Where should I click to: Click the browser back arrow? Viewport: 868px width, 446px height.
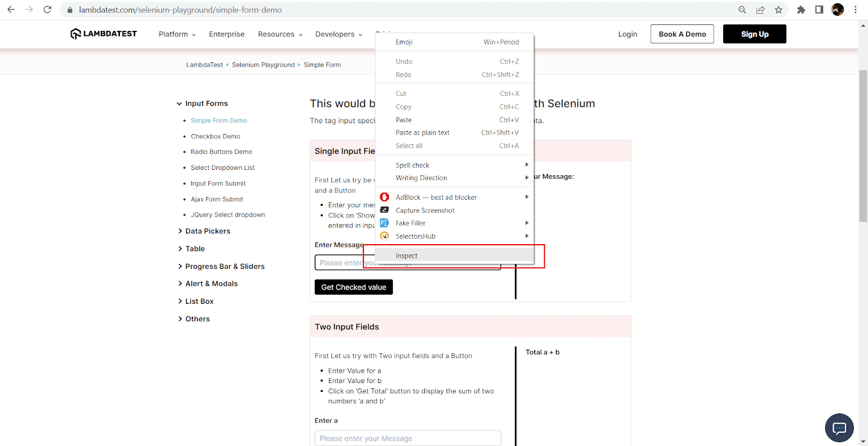[11, 10]
